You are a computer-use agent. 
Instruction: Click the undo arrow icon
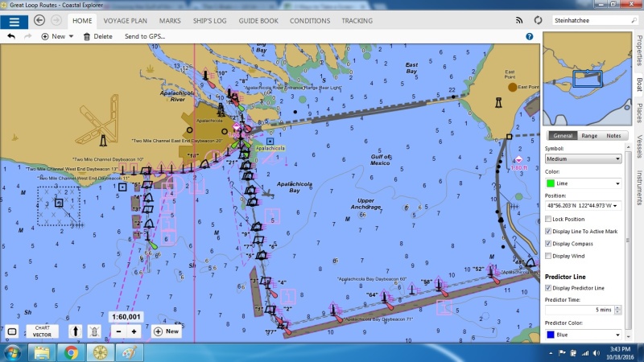pos(11,36)
